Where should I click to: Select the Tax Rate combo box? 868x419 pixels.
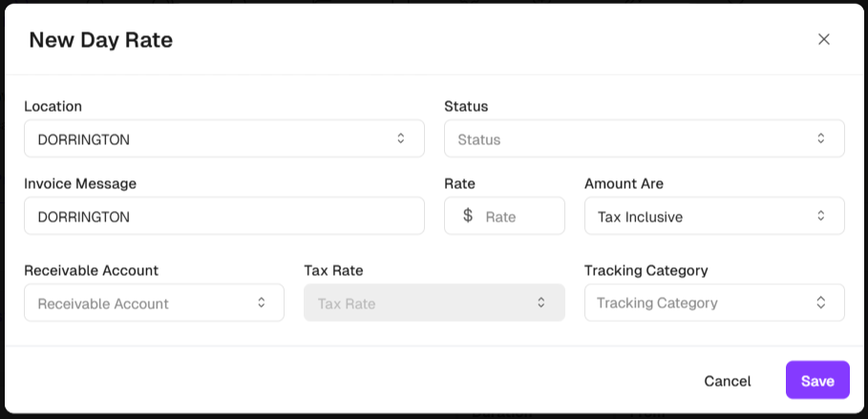420,303
